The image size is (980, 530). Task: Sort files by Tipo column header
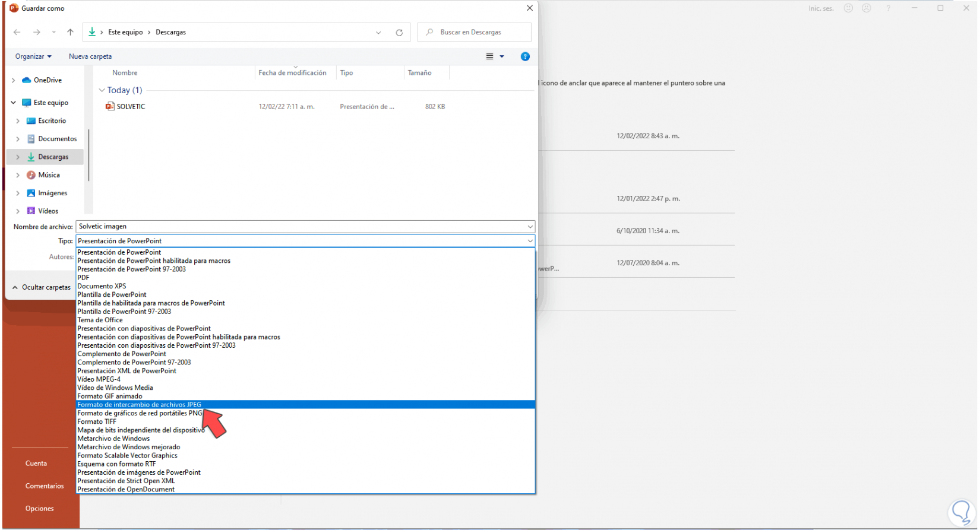pos(346,73)
